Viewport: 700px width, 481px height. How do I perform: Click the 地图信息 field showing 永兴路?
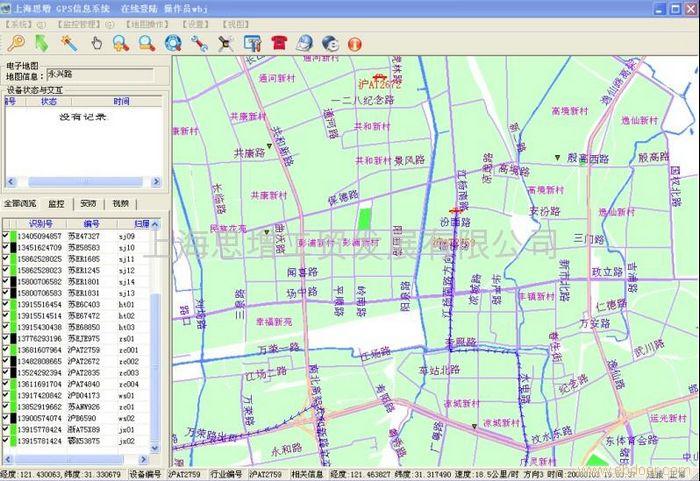point(100,75)
